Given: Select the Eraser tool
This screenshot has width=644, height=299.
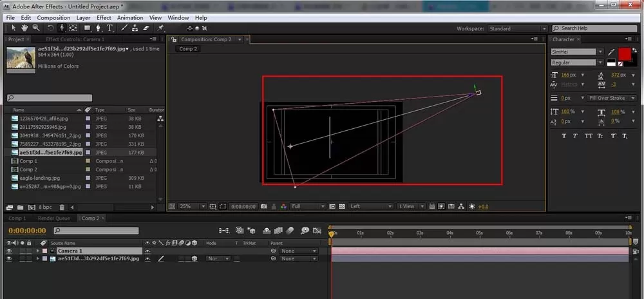Looking at the screenshot, I should click(147, 28).
